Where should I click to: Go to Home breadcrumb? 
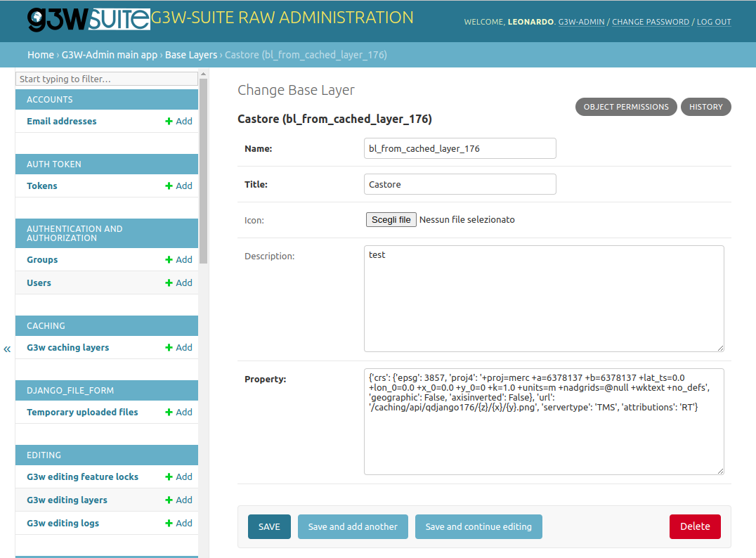[41, 55]
